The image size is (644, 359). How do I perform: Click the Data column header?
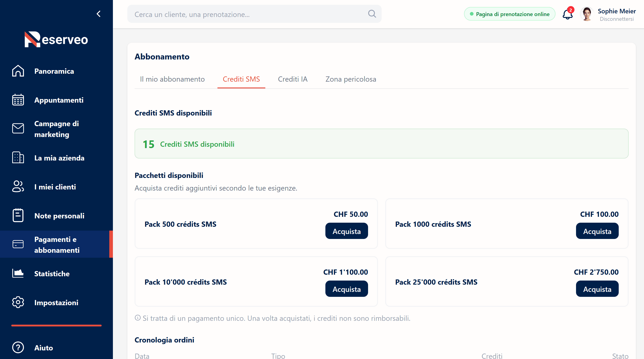coord(142,356)
